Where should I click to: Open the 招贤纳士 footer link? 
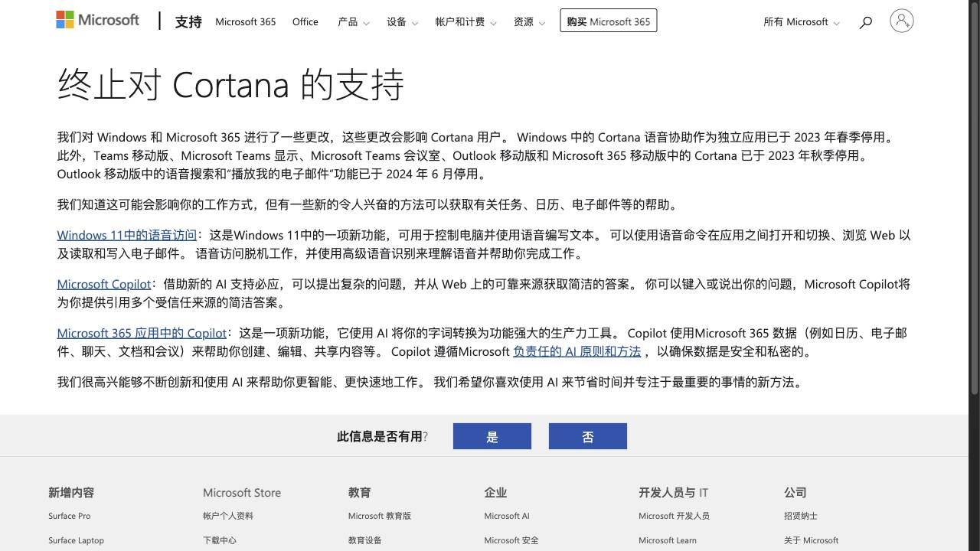pyautogui.click(x=801, y=516)
